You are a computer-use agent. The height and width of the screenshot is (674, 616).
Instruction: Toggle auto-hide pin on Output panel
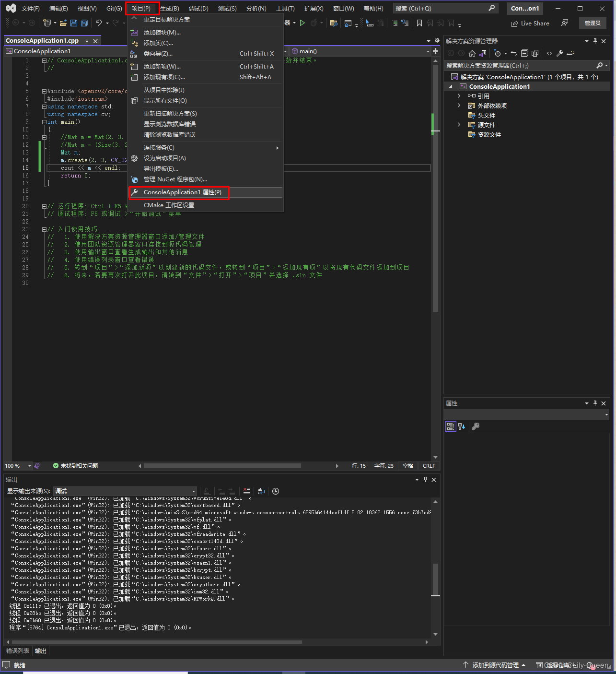pyautogui.click(x=425, y=479)
